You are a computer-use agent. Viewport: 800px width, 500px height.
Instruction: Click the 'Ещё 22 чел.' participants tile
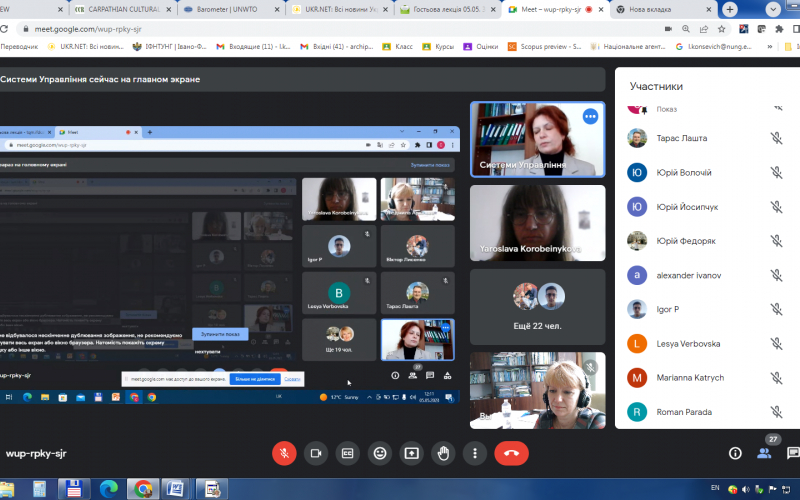[x=537, y=307]
